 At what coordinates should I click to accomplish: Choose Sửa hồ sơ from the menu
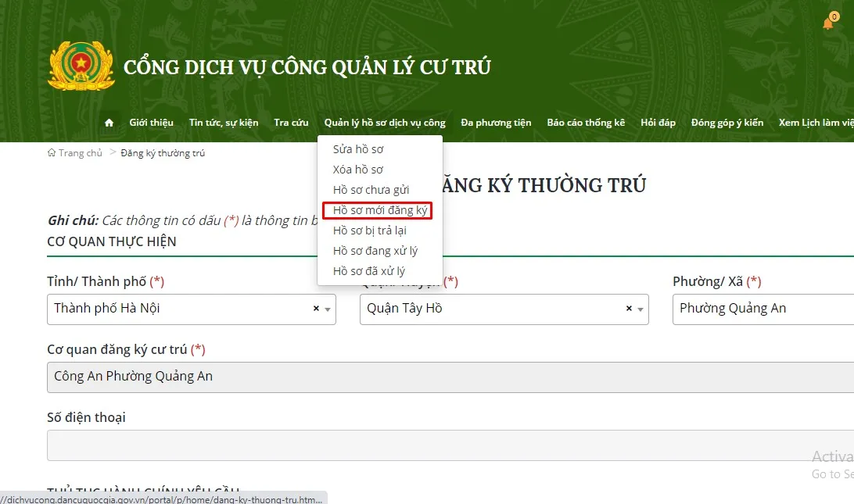tap(358, 149)
